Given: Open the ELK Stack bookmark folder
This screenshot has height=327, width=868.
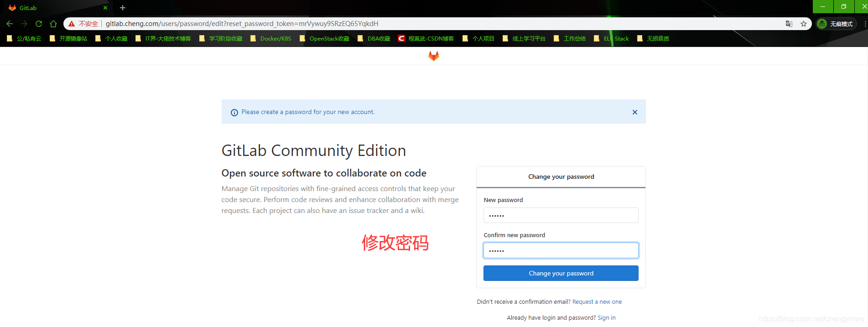Looking at the screenshot, I should (611, 39).
